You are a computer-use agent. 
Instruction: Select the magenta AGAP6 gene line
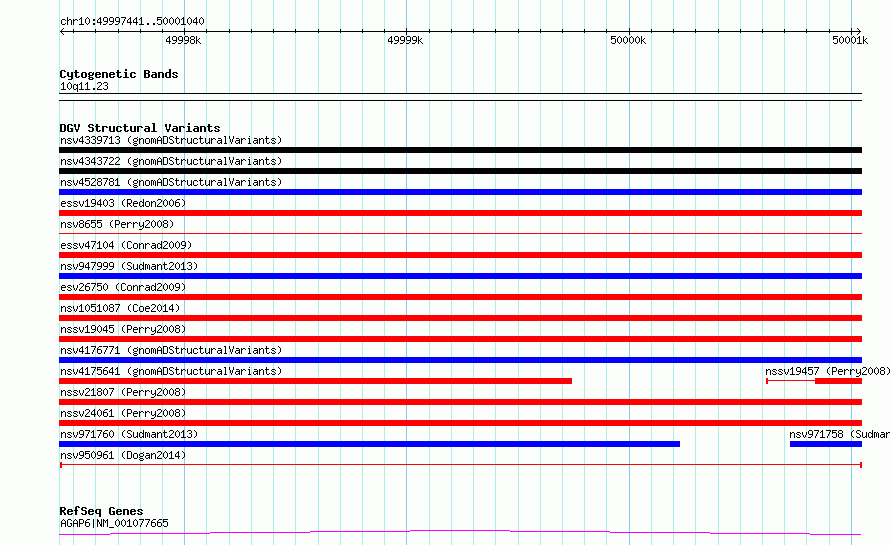point(460,533)
